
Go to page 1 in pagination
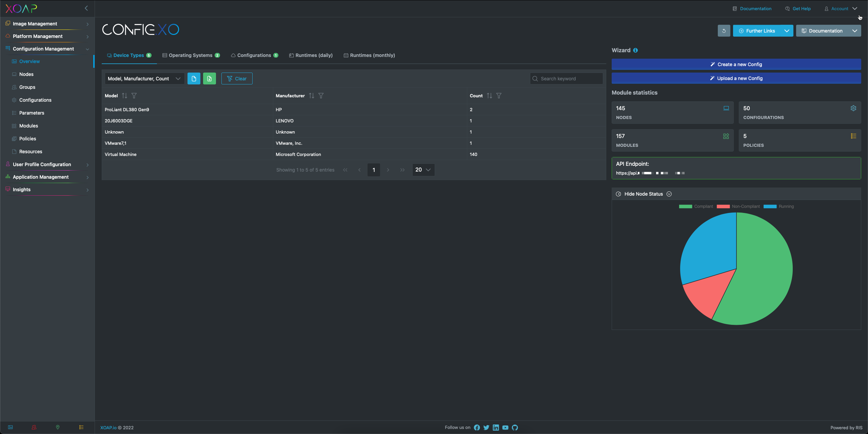(374, 170)
